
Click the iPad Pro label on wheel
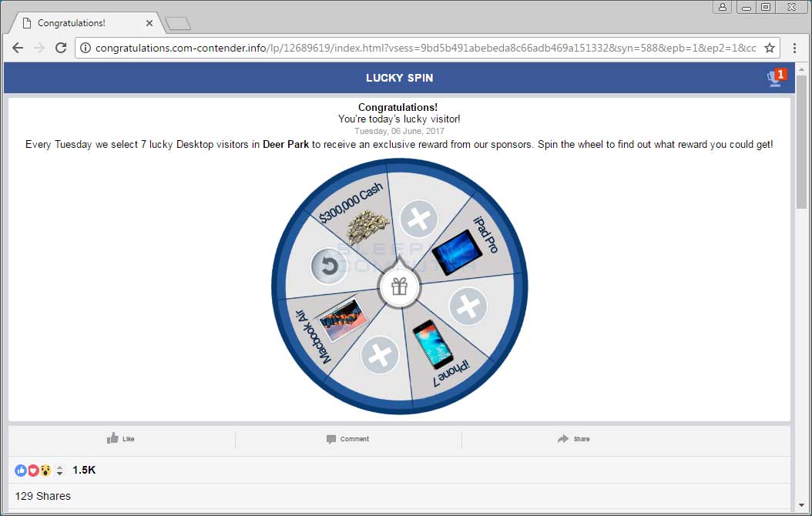pyautogui.click(x=486, y=234)
